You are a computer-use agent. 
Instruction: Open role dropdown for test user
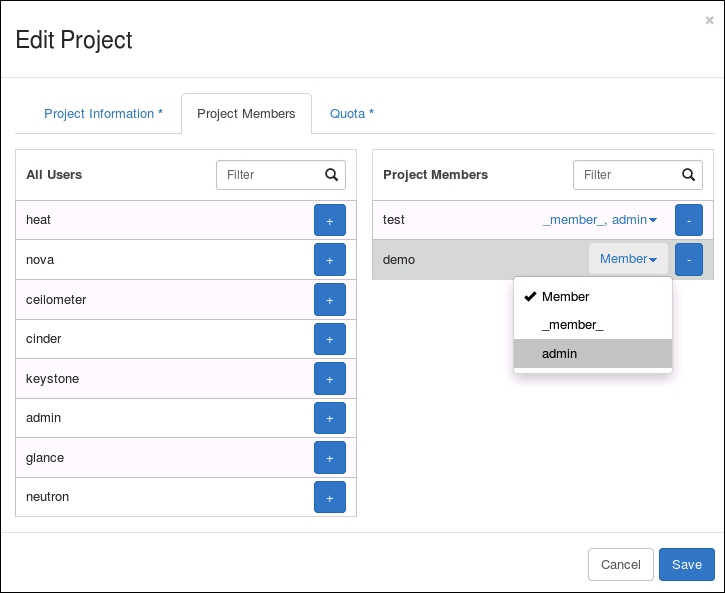pyautogui.click(x=600, y=220)
